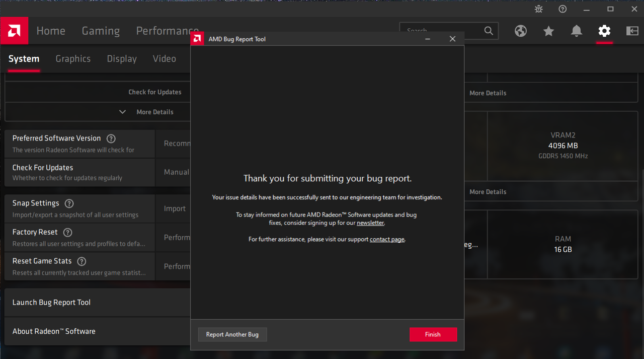Open the favorites star icon
Screen dimensions: 644x359
548,31
